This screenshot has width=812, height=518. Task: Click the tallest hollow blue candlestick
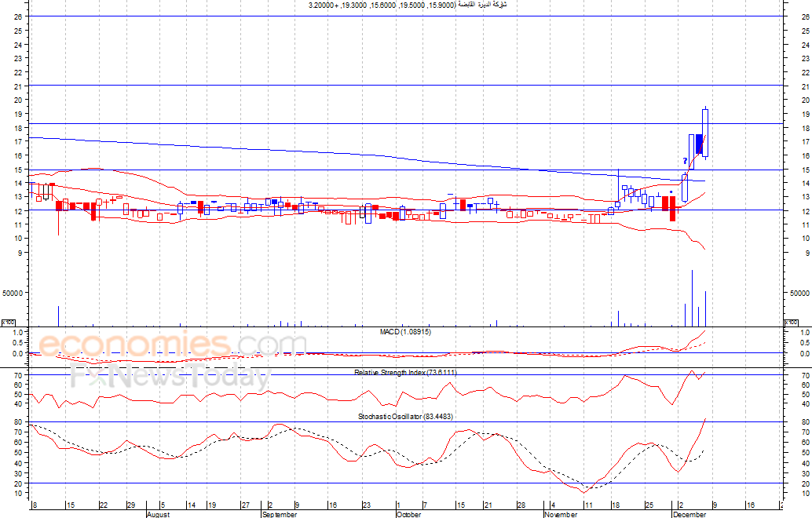coord(705,132)
